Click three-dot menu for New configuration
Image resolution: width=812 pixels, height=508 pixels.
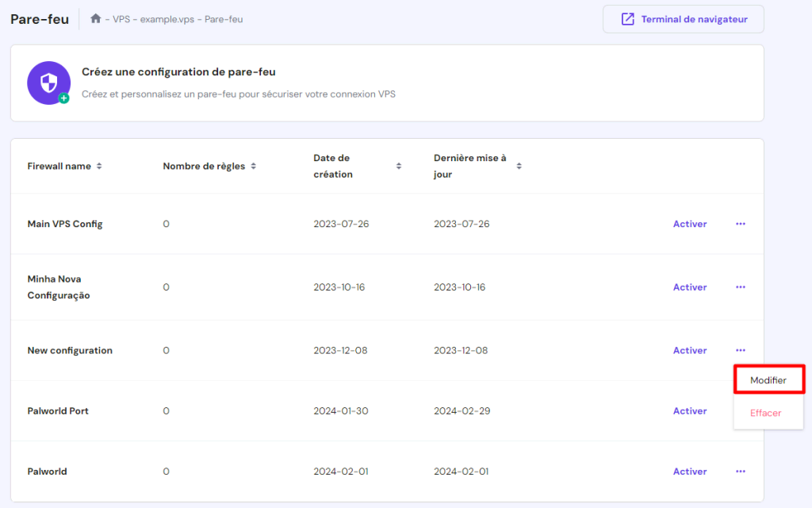741,350
